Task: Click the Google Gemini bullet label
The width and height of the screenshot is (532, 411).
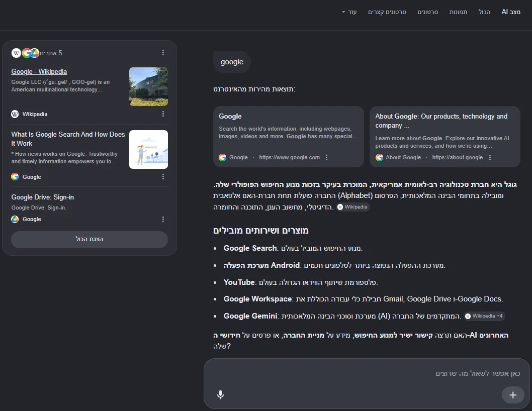Action: tap(250, 316)
